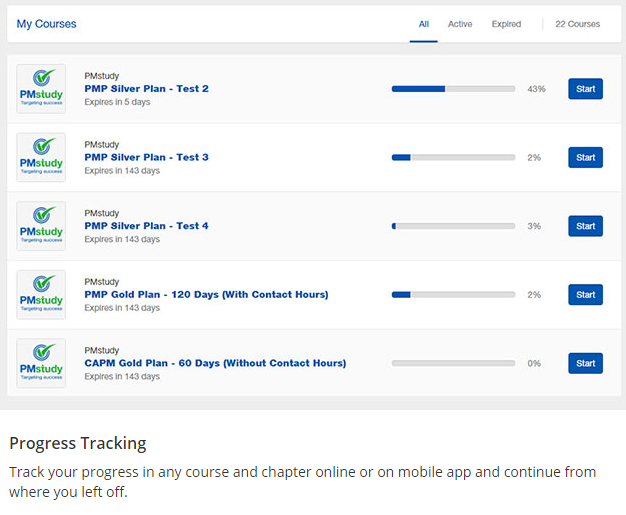Click the 0% progress value
The image size is (626, 515).
(534, 364)
